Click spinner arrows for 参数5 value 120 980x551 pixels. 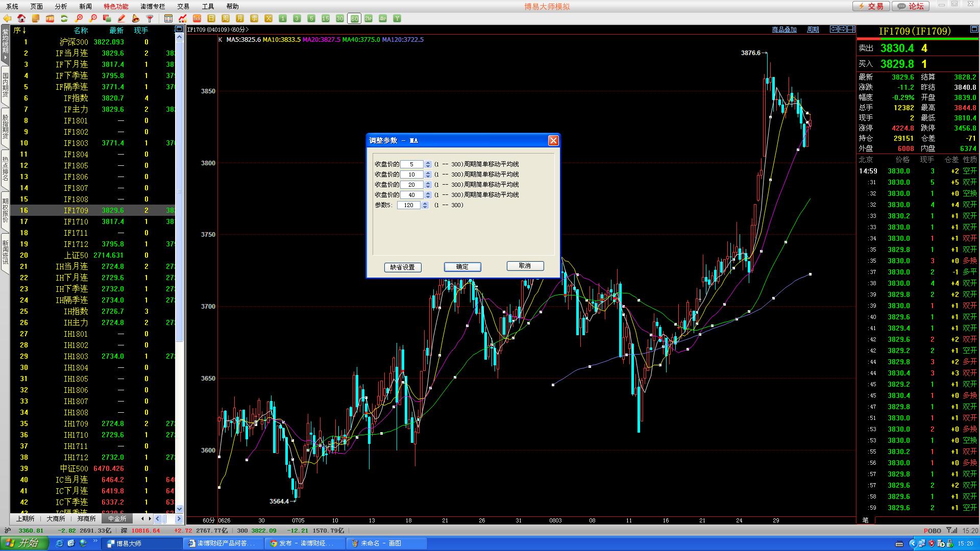[425, 205]
